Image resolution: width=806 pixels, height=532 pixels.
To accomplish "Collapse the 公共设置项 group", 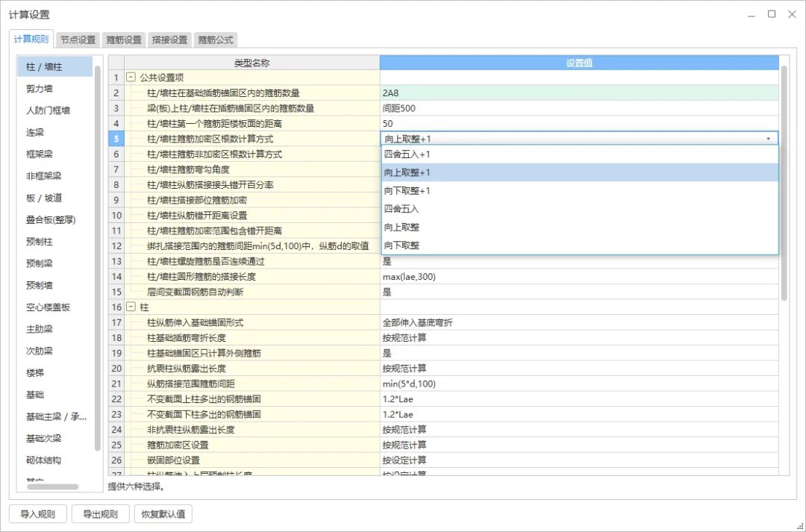I will 131,78.
